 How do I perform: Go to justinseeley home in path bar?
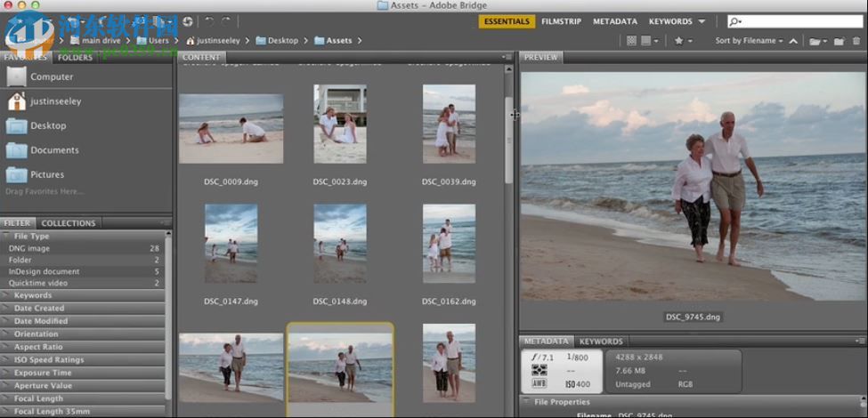[213, 40]
